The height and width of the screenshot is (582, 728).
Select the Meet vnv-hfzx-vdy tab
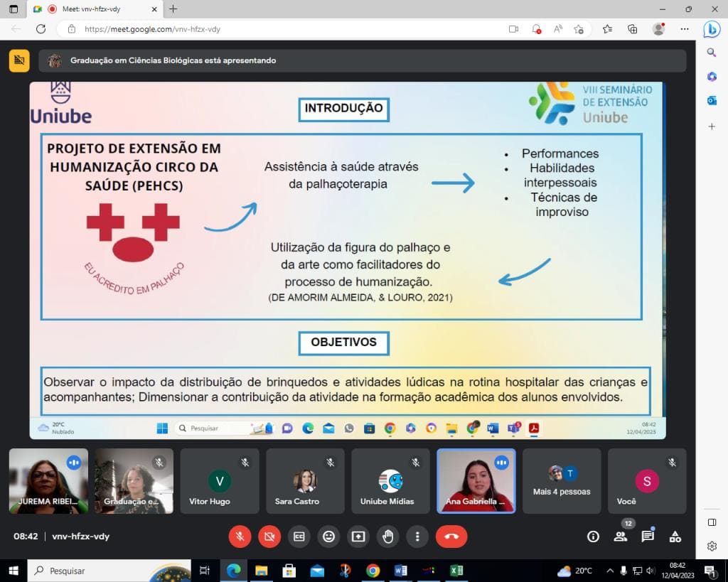point(97,9)
